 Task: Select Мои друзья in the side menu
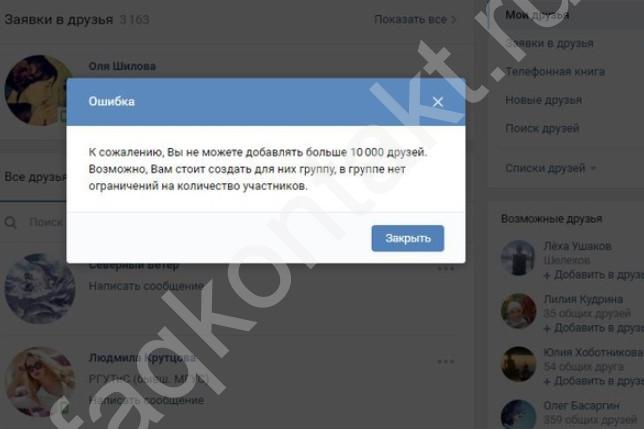[x=537, y=15]
